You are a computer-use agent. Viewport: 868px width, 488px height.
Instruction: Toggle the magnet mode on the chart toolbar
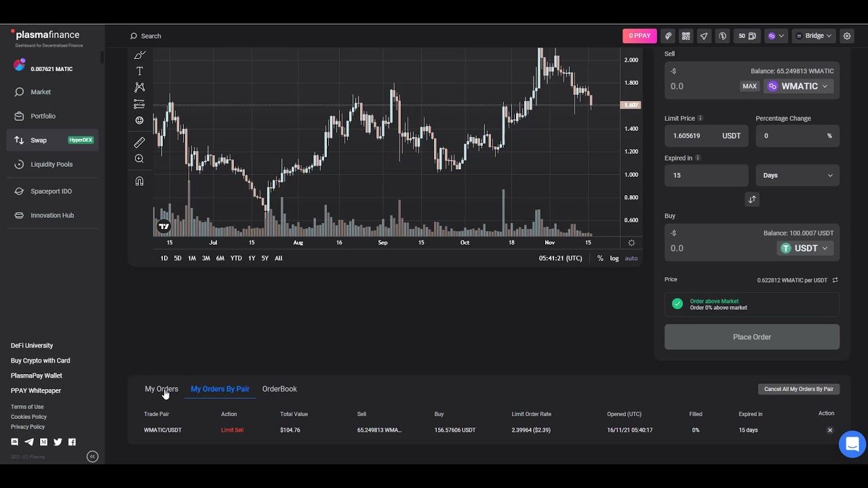click(139, 181)
